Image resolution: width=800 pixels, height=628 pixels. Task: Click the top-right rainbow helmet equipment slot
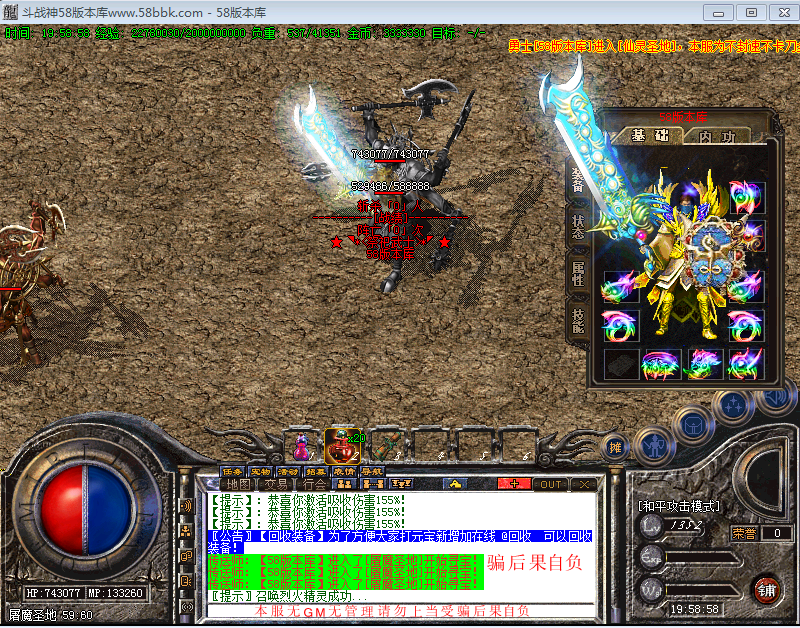[746, 197]
